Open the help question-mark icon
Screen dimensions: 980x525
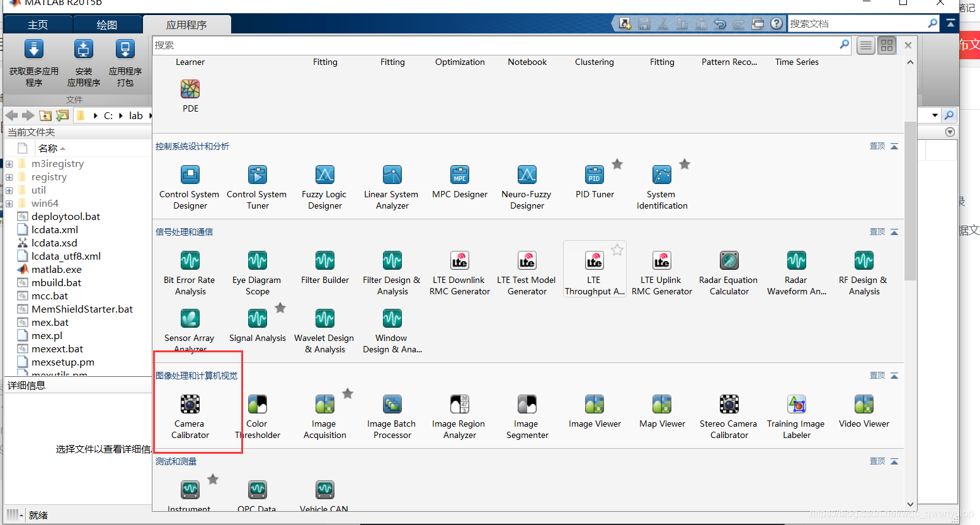[x=777, y=24]
